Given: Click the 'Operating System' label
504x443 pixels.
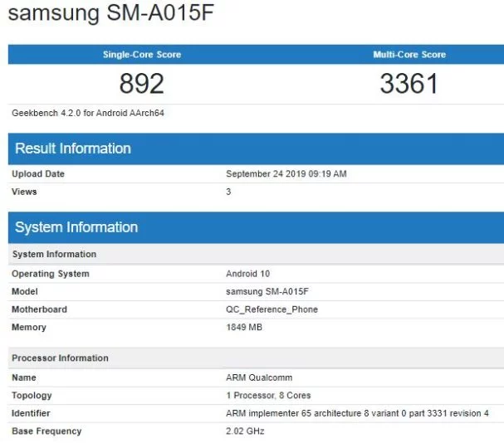Looking at the screenshot, I should point(51,274).
